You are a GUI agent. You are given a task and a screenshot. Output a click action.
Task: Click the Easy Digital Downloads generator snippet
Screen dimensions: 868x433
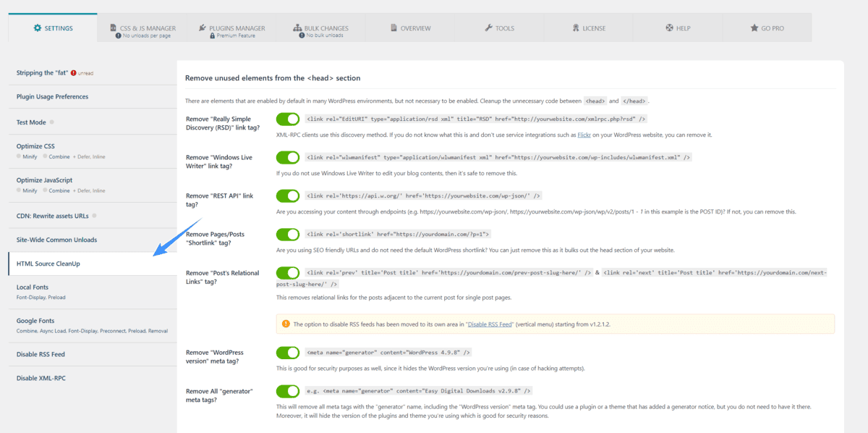[418, 390]
